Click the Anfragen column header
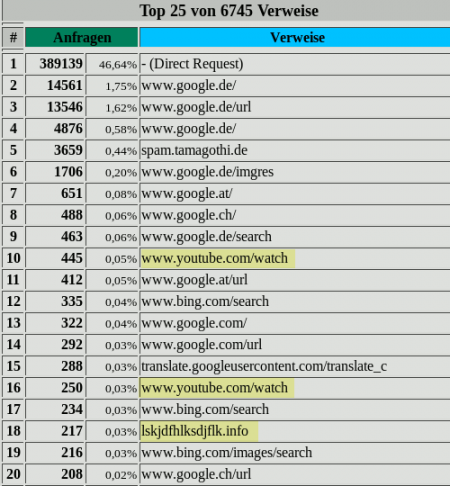 coord(82,37)
